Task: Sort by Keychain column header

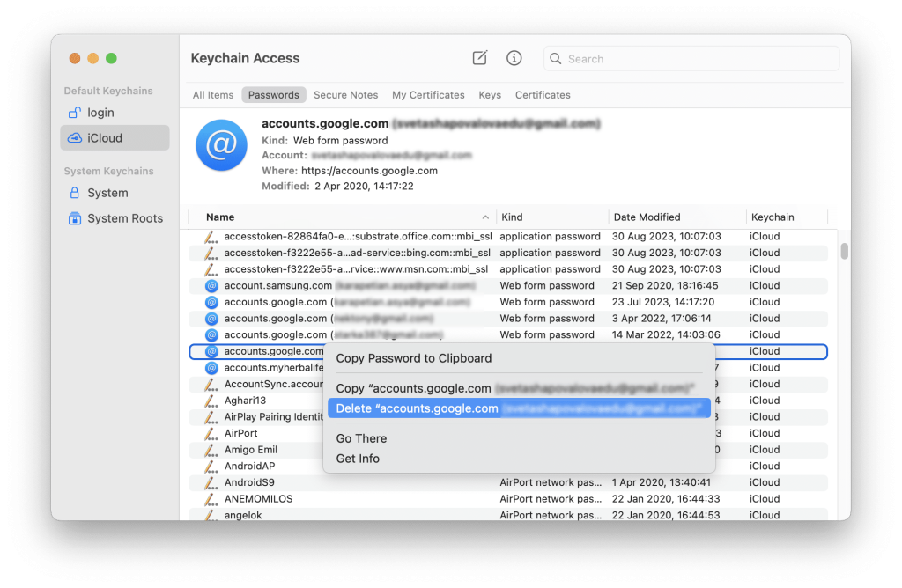Action: [787, 217]
